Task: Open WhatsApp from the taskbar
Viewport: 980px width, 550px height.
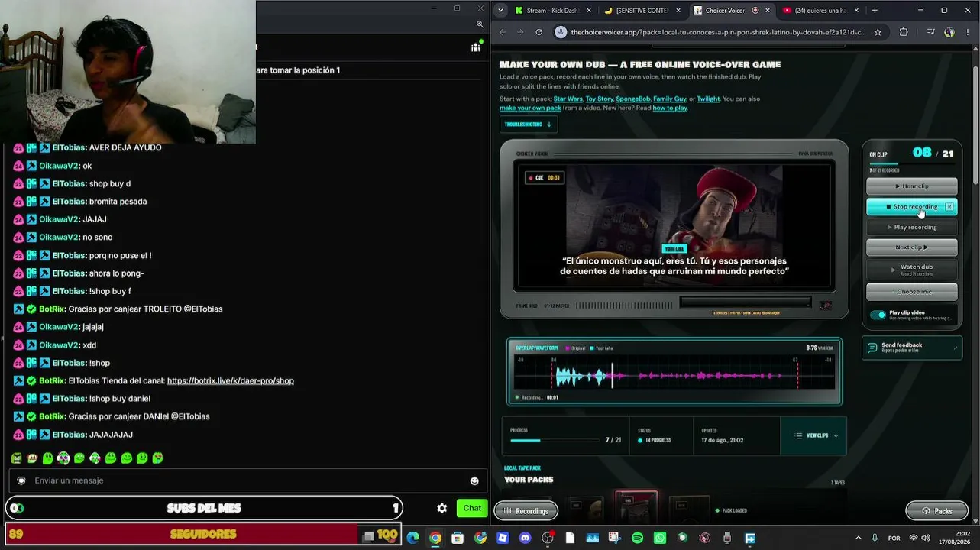Action: 660,538
